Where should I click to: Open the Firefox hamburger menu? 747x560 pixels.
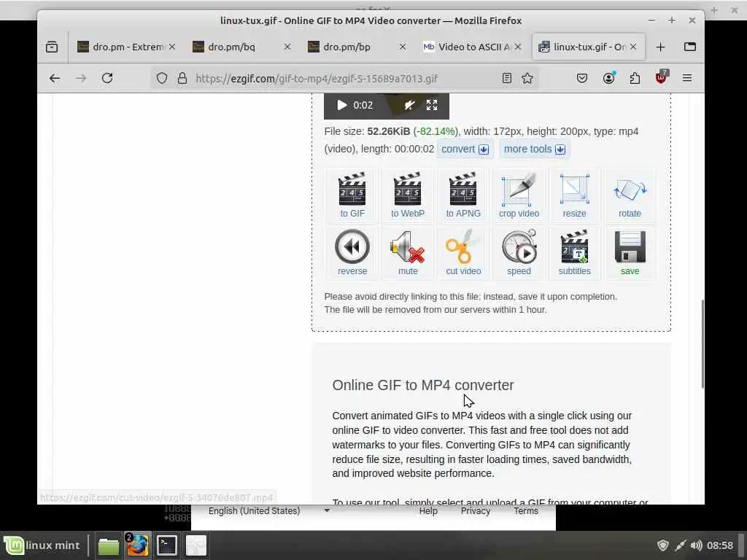click(687, 78)
